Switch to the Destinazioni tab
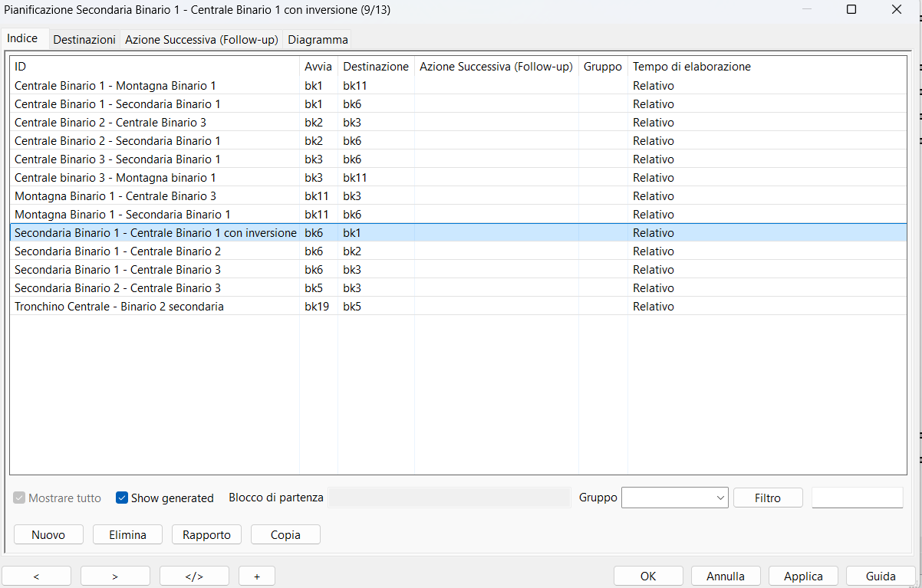The height and width of the screenshot is (588, 922). pos(84,39)
